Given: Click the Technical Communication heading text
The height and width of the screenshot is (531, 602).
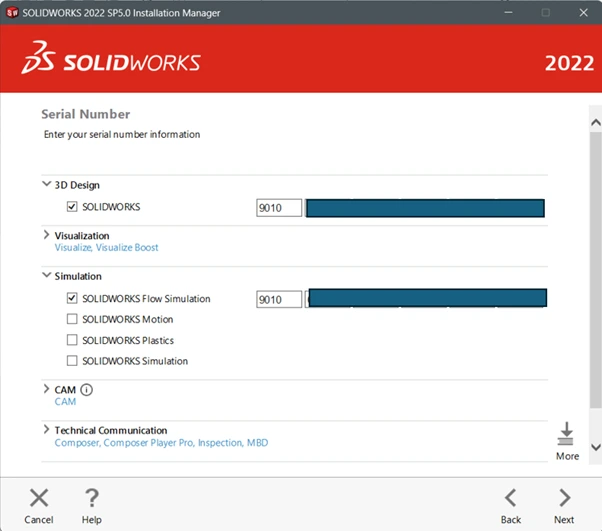Looking at the screenshot, I should point(111,430).
